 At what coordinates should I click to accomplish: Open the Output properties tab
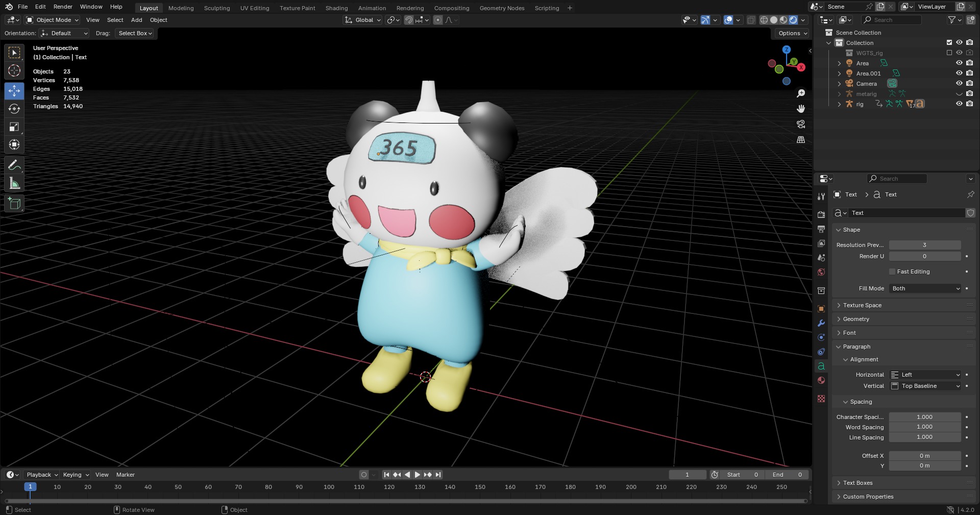[x=821, y=229]
